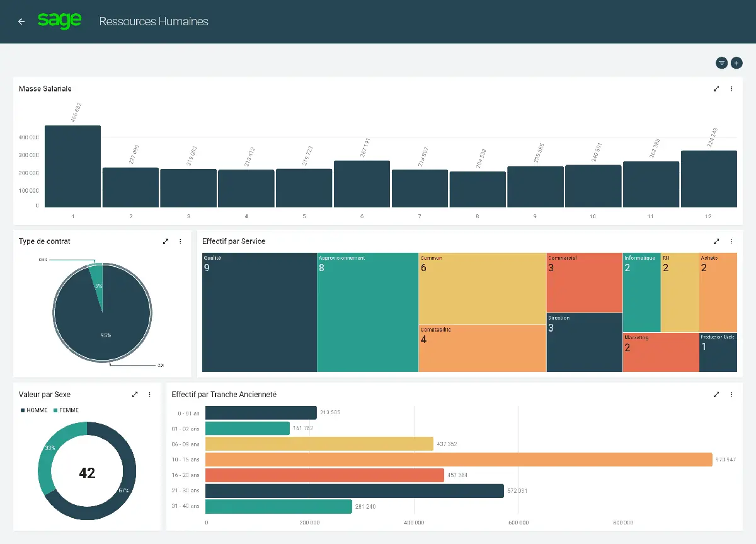Expand the Valeur par Sexe donut chart
The image size is (756, 544).
(135, 394)
